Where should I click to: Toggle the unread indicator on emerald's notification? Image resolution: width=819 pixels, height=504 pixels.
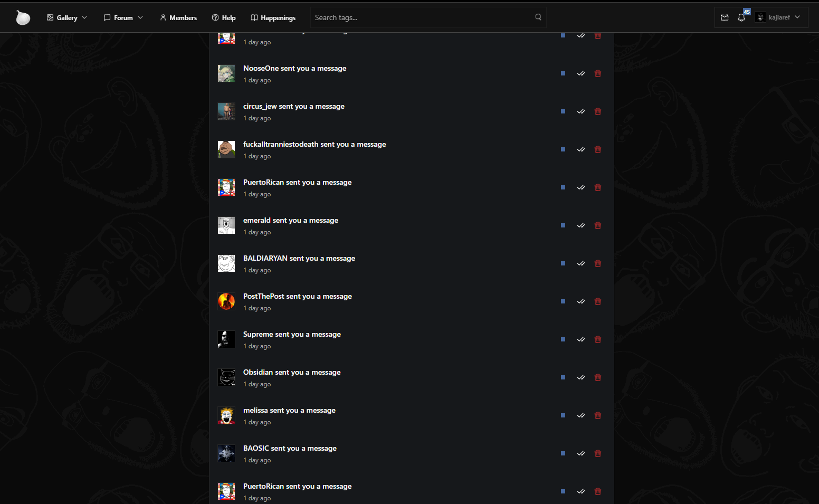coord(563,225)
